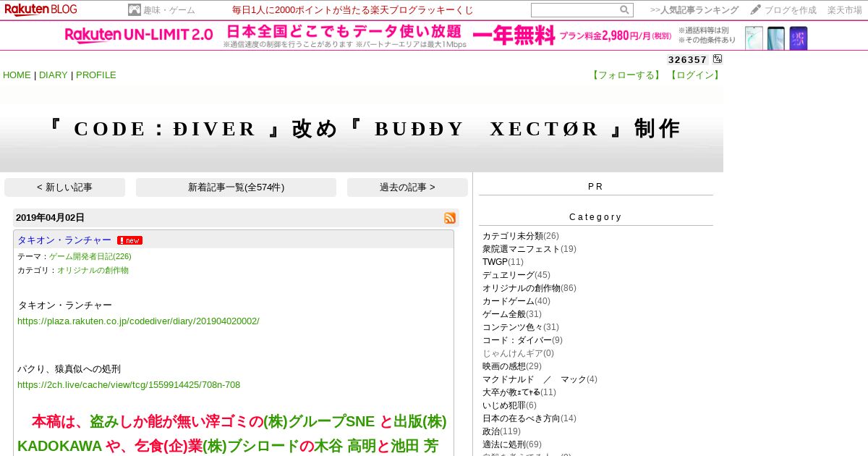Select category マクドナルド／マック(4)
The height and width of the screenshot is (456, 868).
point(540,379)
